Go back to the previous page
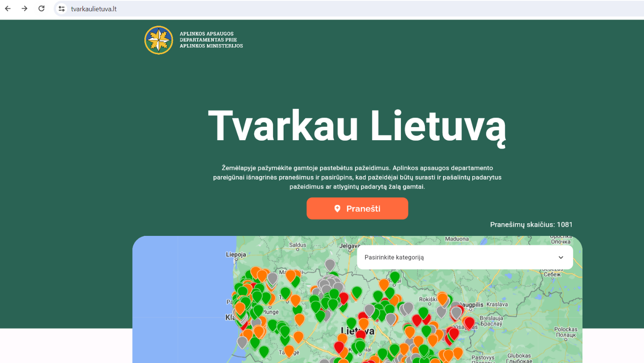 tap(8, 9)
